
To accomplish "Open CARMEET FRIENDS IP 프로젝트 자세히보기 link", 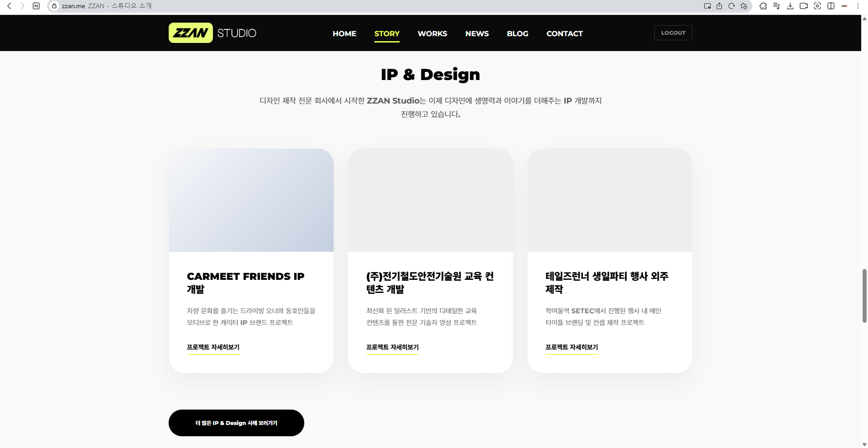I will point(213,347).
